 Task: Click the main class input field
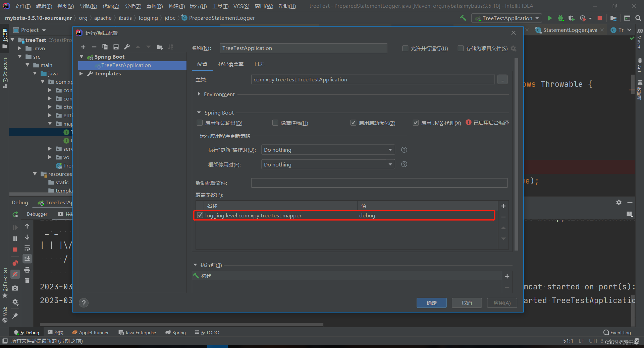373,80
